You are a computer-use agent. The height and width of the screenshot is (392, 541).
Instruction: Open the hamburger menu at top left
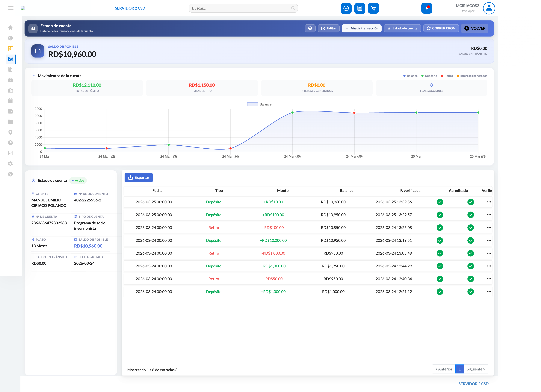click(x=11, y=8)
